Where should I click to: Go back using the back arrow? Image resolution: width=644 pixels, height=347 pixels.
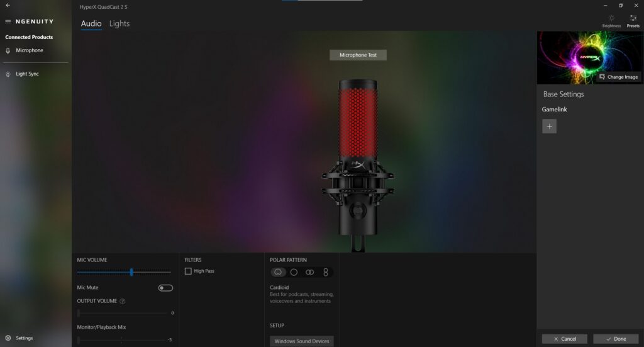pyautogui.click(x=8, y=5)
